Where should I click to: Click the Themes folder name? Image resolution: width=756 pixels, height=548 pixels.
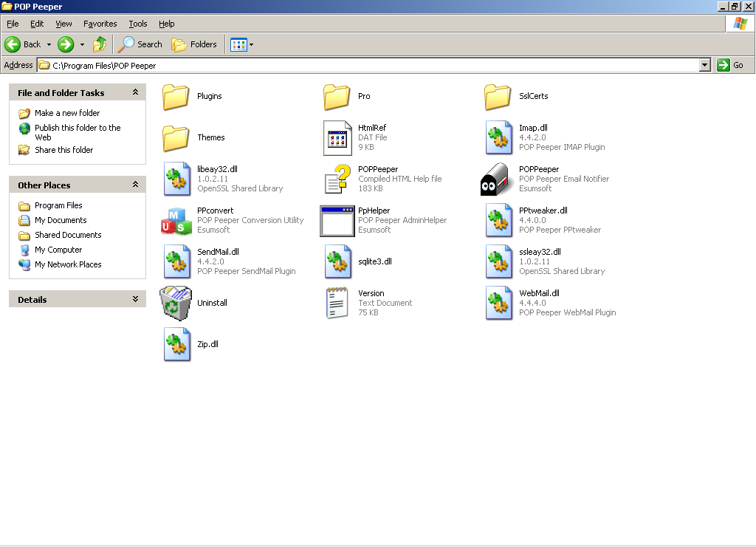pyautogui.click(x=210, y=138)
